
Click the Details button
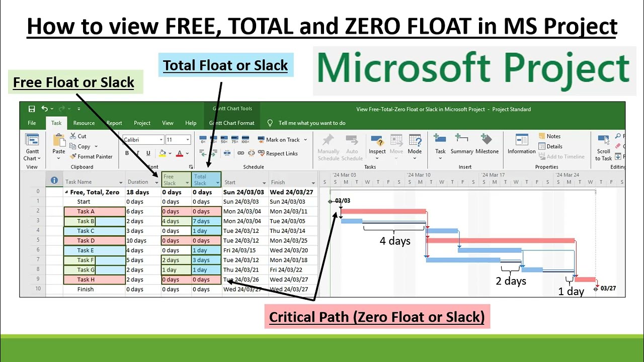pos(550,146)
